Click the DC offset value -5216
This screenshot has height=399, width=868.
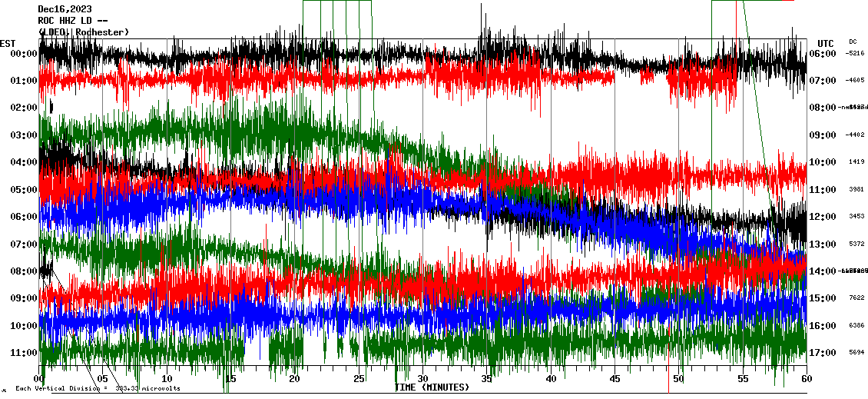pyautogui.click(x=855, y=54)
